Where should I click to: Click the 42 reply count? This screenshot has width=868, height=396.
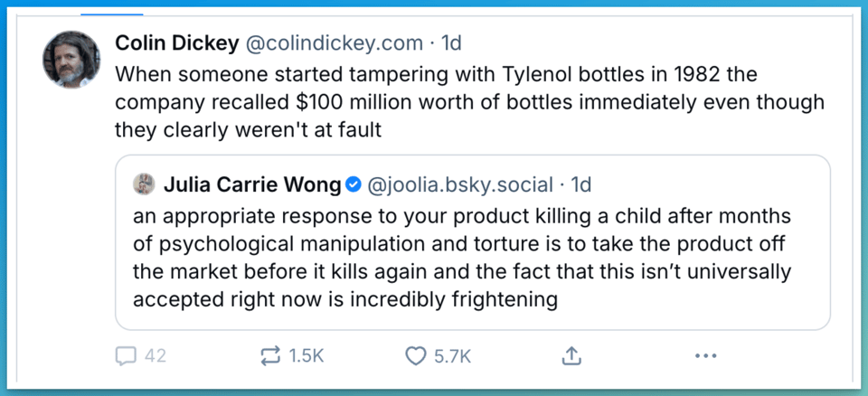tap(155, 356)
